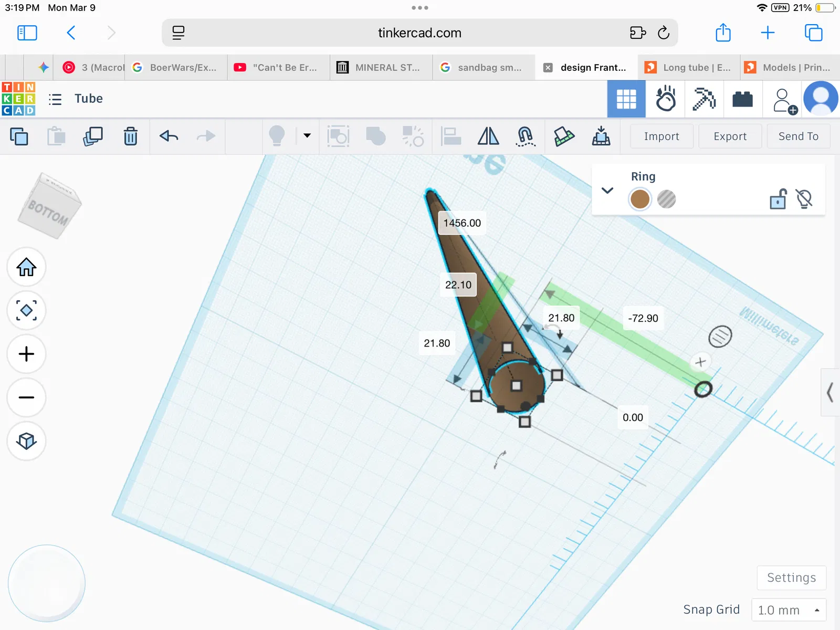
Task: Expand the shapes panel side arrow
Action: point(831,392)
